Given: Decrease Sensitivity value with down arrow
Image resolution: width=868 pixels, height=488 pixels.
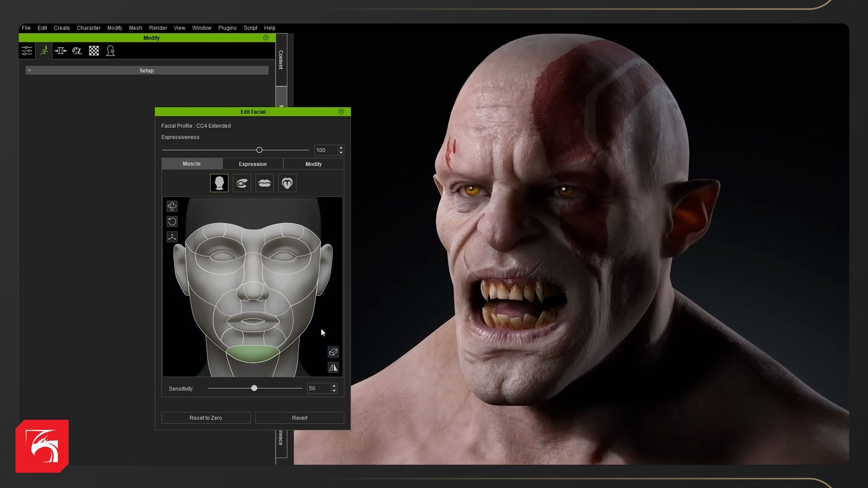Looking at the screenshot, I should pyautogui.click(x=334, y=391).
